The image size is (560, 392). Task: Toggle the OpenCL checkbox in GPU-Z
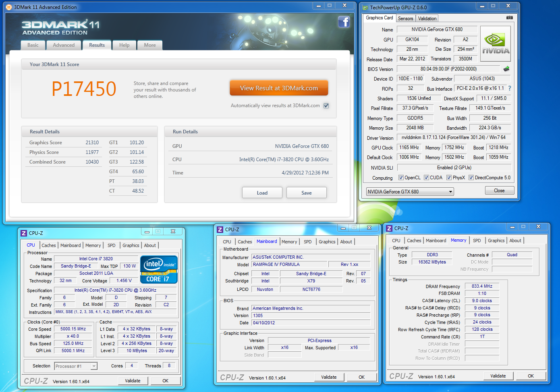pyautogui.click(x=401, y=178)
